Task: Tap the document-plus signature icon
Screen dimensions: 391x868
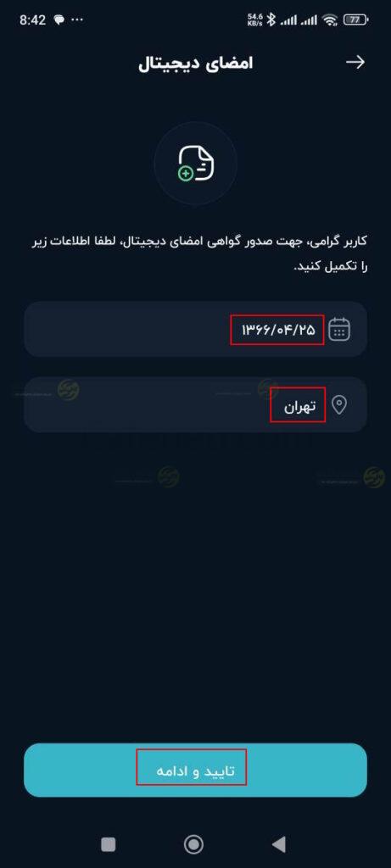Action: coord(195,164)
